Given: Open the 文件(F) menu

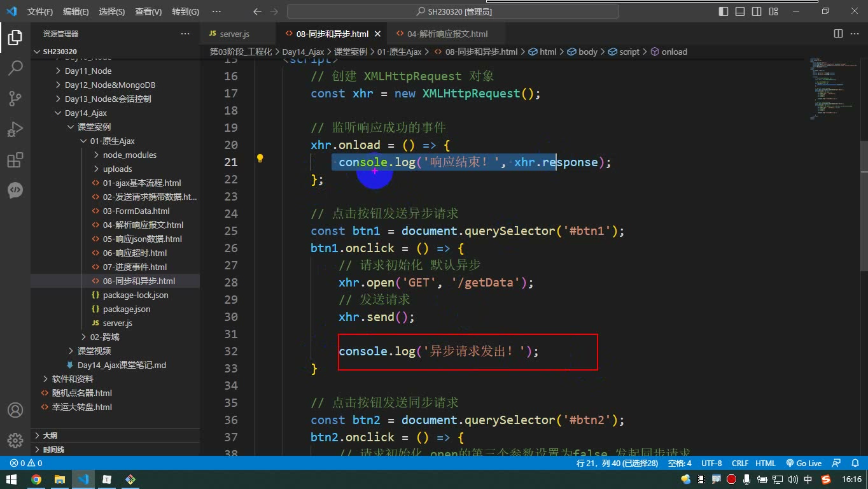Looking at the screenshot, I should click(x=40, y=11).
